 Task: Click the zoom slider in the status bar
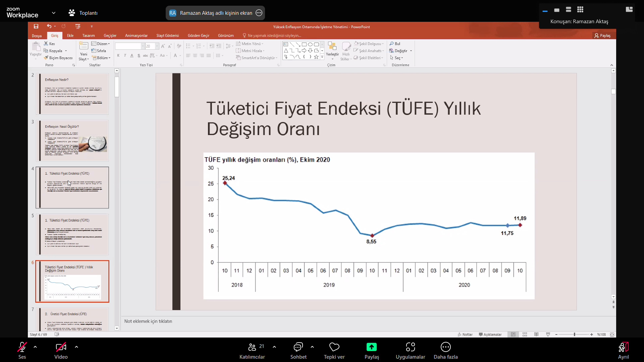point(574,335)
